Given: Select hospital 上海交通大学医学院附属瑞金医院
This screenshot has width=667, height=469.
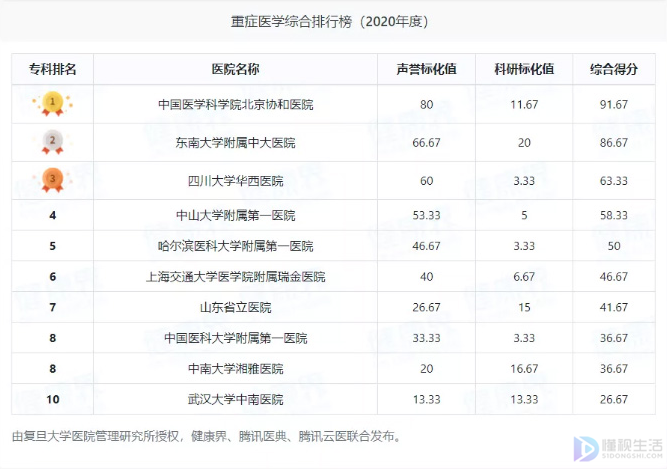Looking at the screenshot, I should 236,277.
